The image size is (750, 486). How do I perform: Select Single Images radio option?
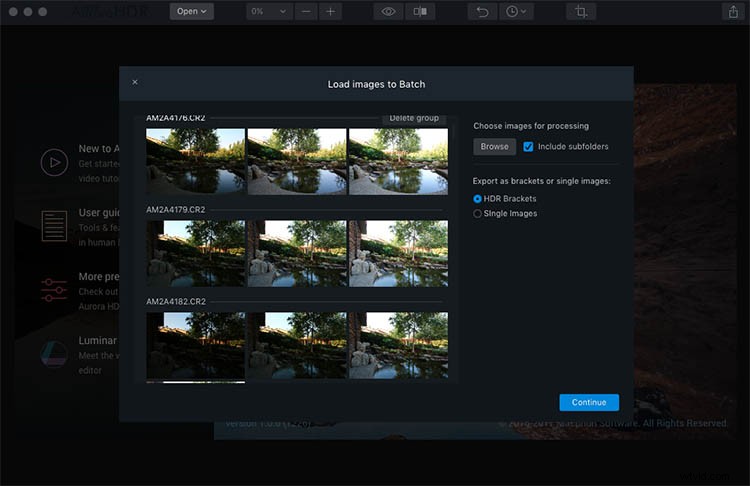pyautogui.click(x=477, y=213)
